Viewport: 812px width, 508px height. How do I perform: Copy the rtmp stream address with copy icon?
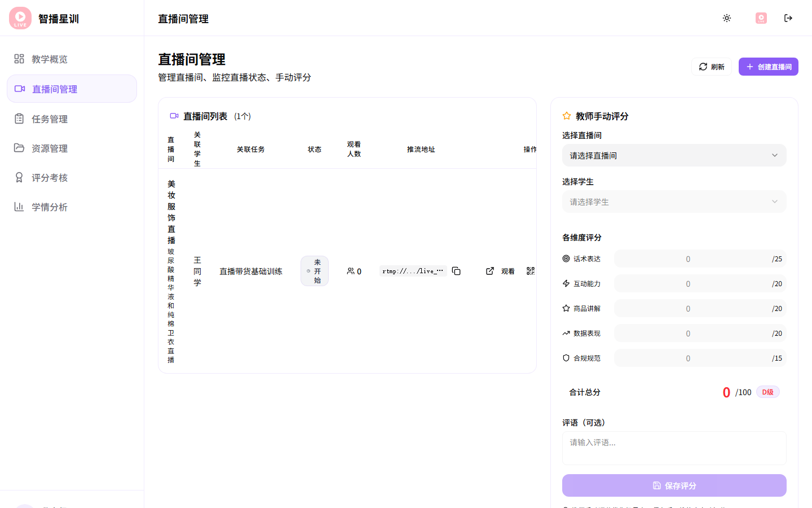456,271
